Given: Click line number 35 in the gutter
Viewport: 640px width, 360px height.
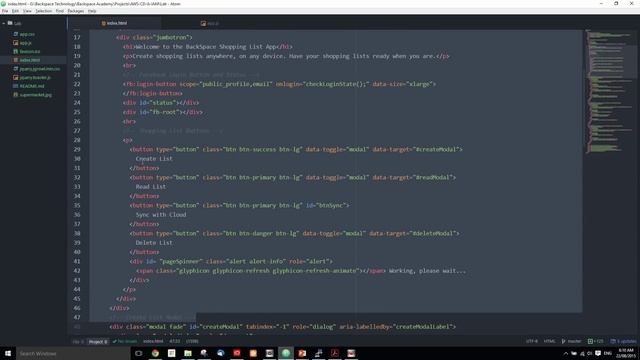Looking at the screenshot, I should click(77, 205).
